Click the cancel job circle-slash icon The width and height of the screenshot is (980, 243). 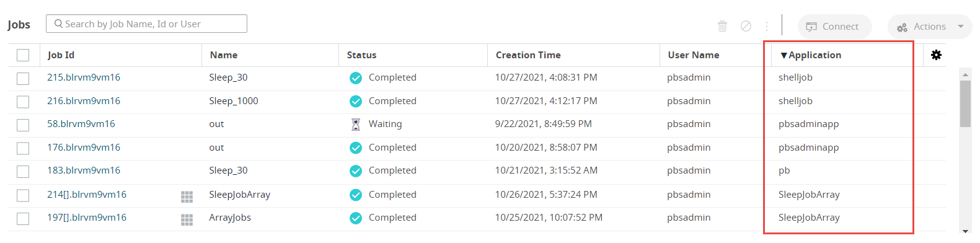pyautogui.click(x=746, y=26)
